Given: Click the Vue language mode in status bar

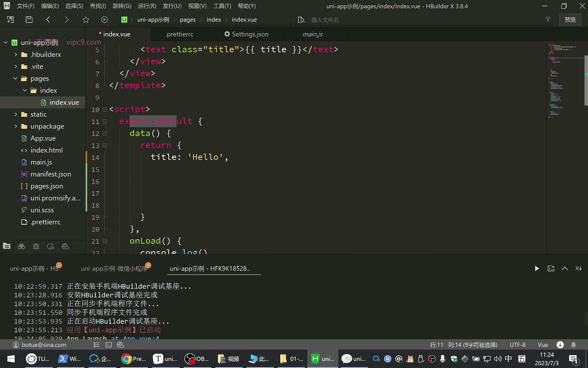Looking at the screenshot, I should coord(543,345).
